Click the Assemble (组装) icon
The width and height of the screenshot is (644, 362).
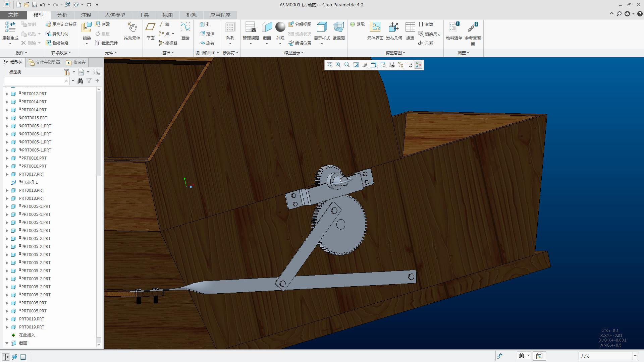pyautogui.click(x=87, y=27)
